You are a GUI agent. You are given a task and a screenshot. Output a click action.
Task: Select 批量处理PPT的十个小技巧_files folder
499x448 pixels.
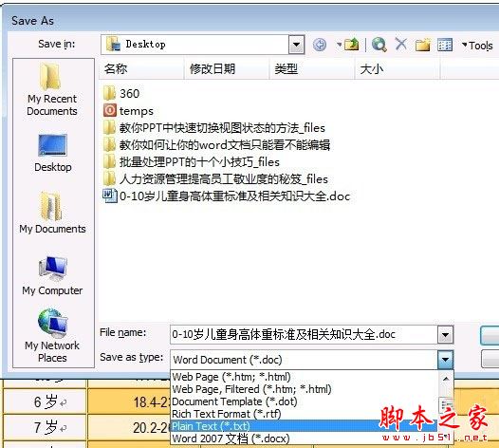coord(192,162)
